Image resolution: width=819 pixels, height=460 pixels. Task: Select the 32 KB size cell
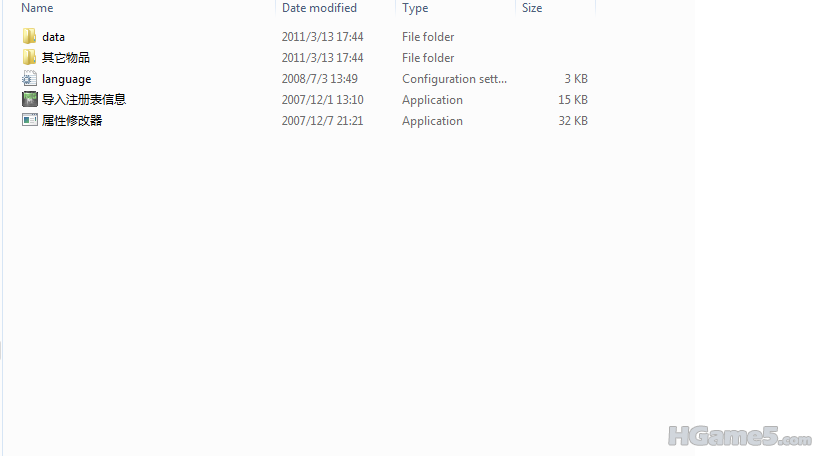pyautogui.click(x=573, y=121)
